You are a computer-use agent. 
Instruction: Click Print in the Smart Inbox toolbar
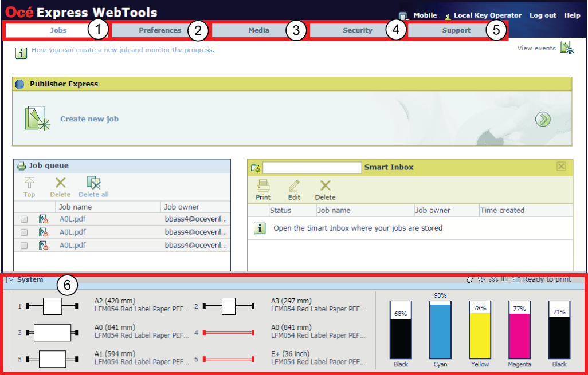click(263, 190)
